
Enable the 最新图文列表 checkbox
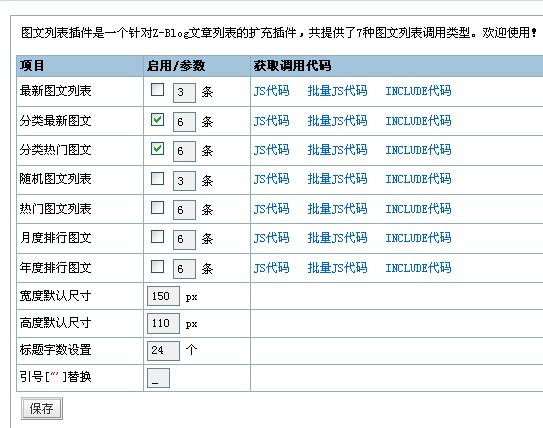click(x=158, y=90)
